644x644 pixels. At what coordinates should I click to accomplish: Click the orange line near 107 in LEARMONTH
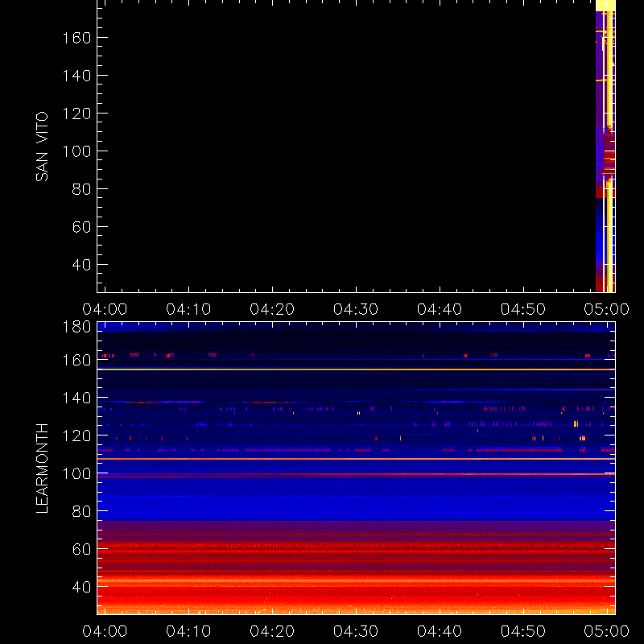pos(356,459)
